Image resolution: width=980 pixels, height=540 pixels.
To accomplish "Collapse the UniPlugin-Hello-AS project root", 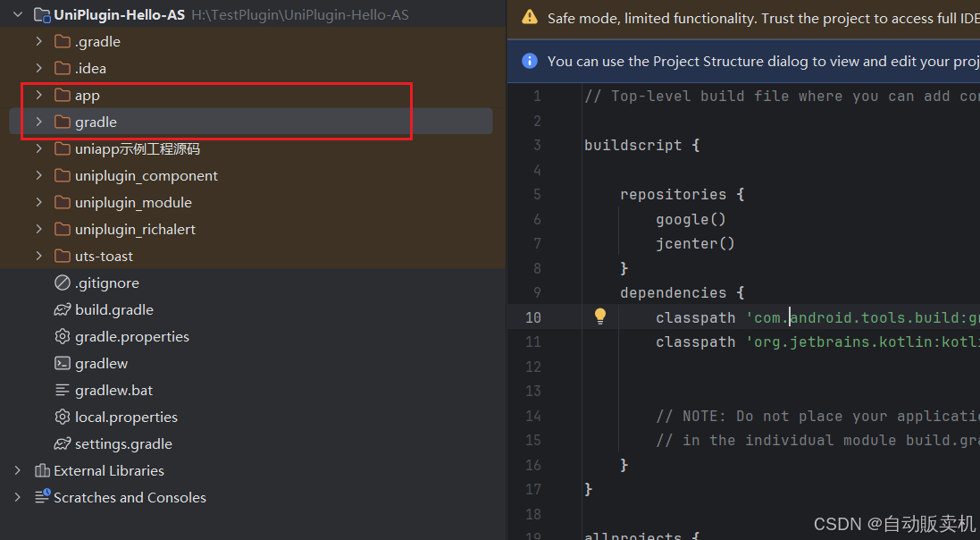I will click(x=18, y=13).
